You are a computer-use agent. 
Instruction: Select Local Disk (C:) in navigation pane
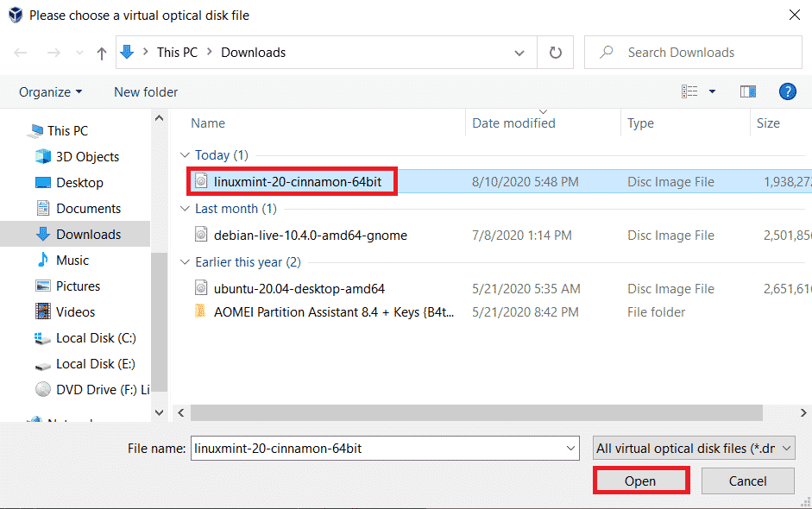point(96,338)
